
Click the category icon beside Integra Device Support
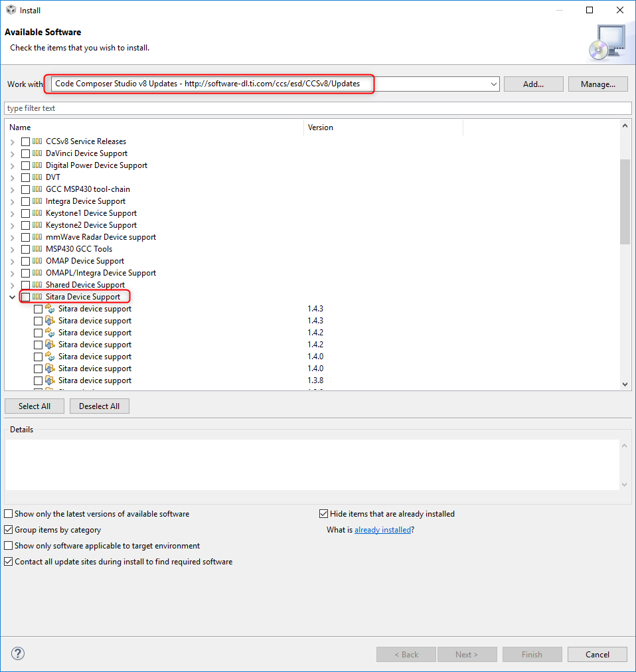[x=37, y=201]
